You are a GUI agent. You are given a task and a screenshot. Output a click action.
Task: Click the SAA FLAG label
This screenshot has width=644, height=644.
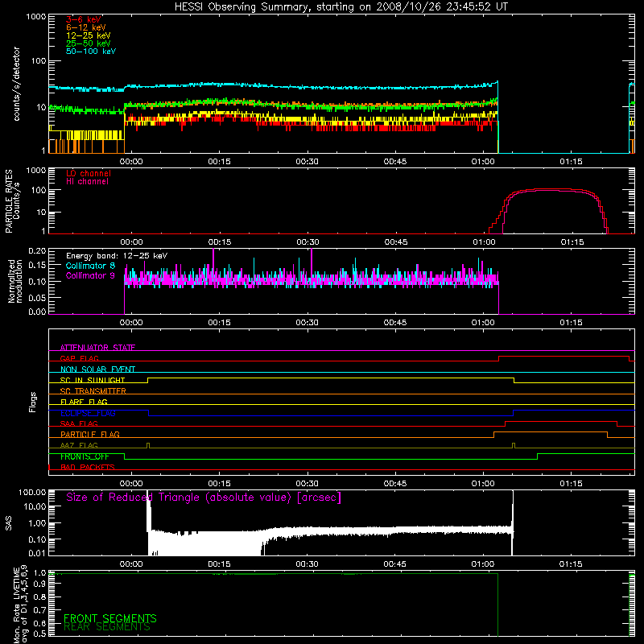(x=79, y=423)
